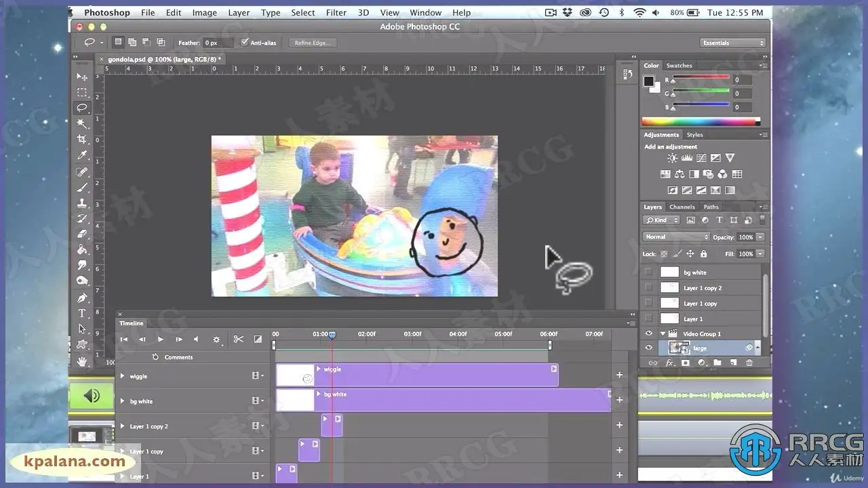Choose the Type tool
The width and height of the screenshot is (868, 488).
(82, 313)
